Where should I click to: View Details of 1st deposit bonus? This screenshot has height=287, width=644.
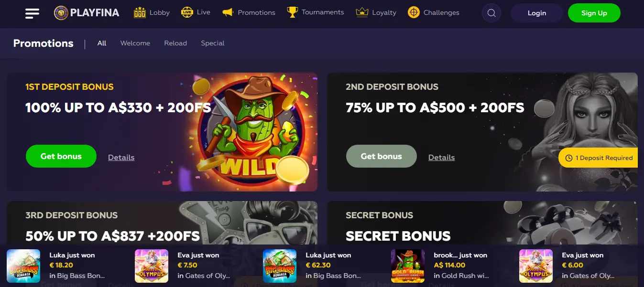(x=121, y=157)
